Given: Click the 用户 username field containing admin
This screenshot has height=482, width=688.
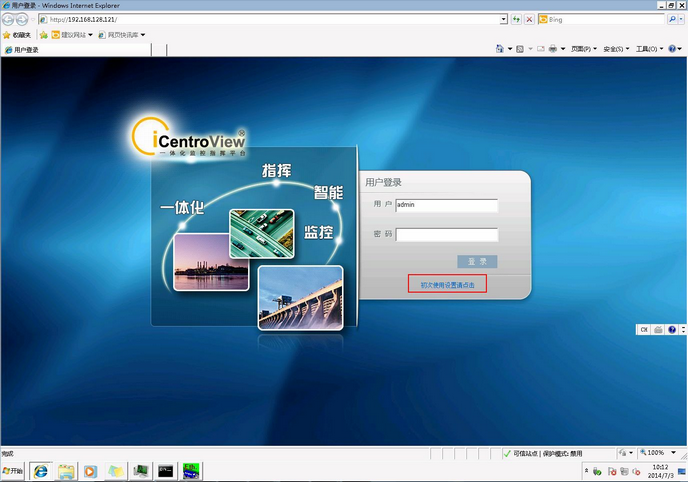Looking at the screenshot, I should (447, 205).
